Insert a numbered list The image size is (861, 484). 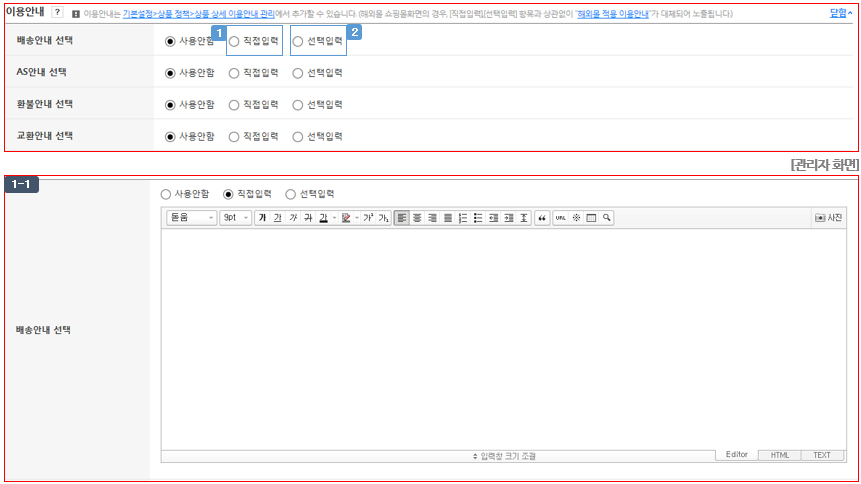(463, 218)
